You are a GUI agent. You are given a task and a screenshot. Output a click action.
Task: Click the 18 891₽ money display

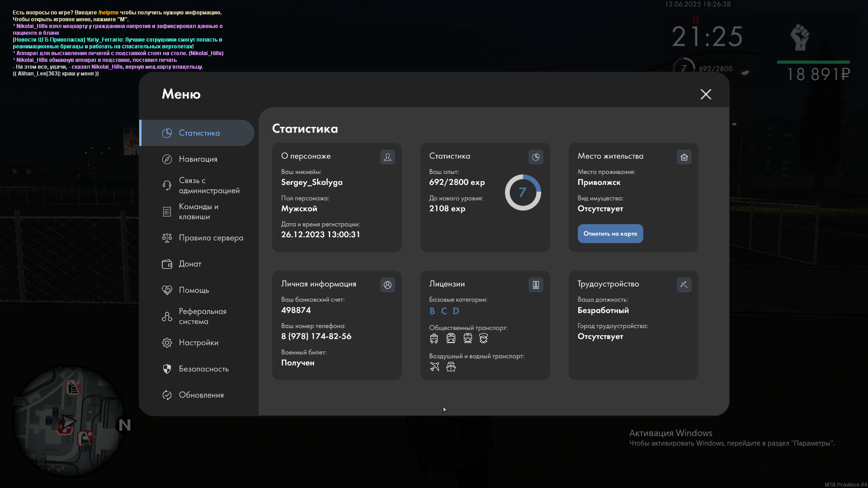[x=819, y=75]
